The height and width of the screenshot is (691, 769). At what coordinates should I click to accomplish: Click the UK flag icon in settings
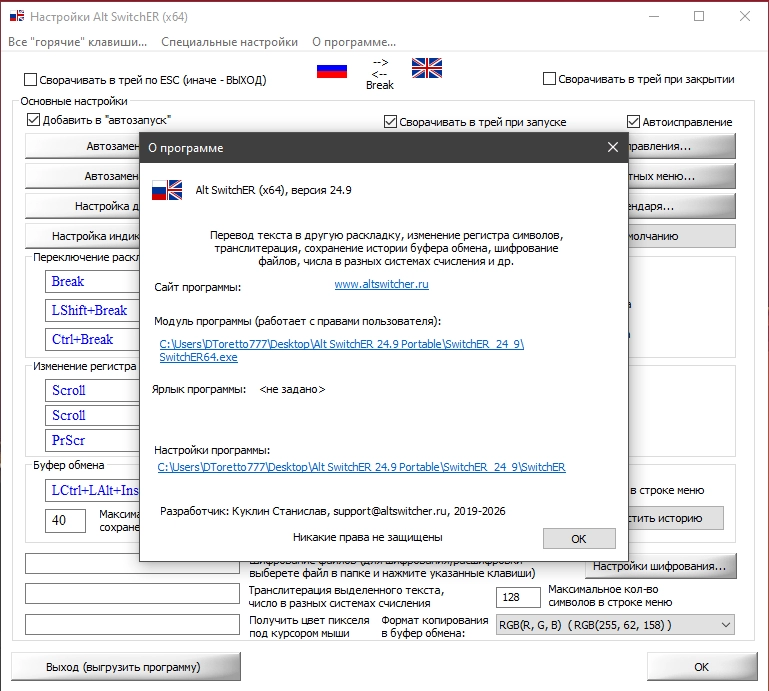coord(427,68)
